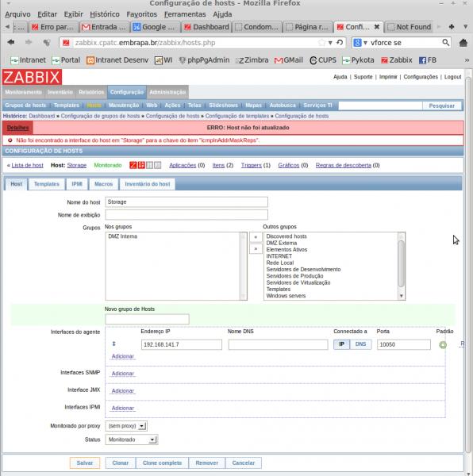Viewport: 473px width, 476px height.
Task: Click the interface drag handle arrows icon
Action: click(x=113, y=344)
